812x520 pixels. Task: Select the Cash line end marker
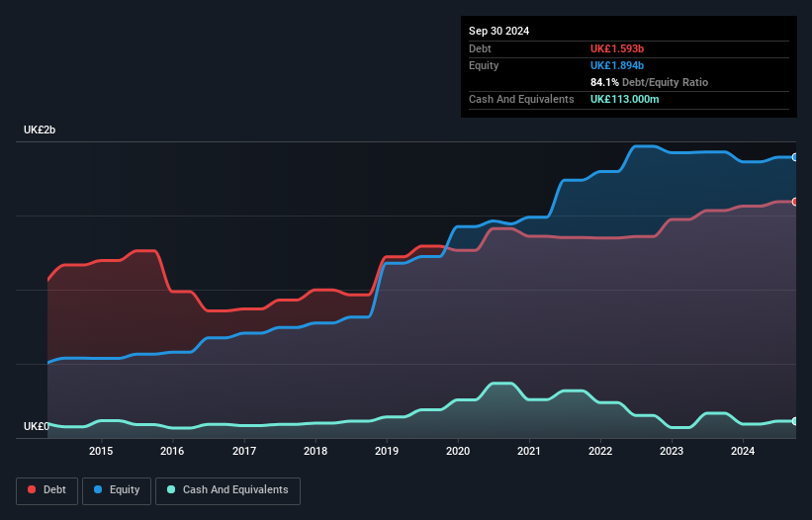pyautogui.click(x=795, y=421)
